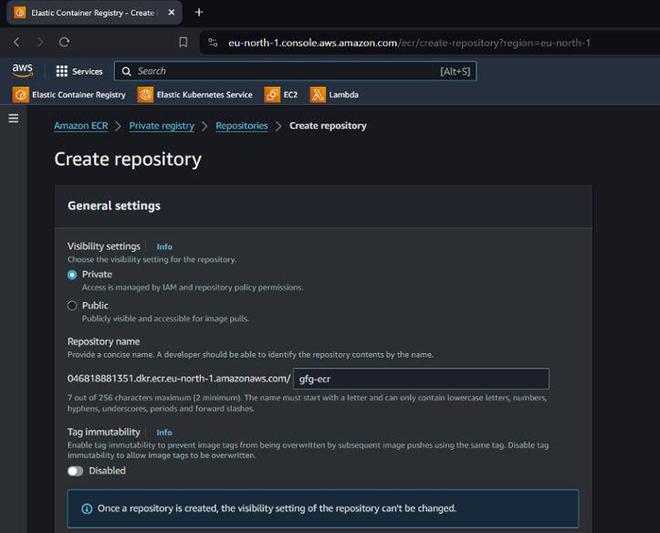Go to the Repositories breadcrumb
The height and width of the screenshot is (533, 660).
(242, 126)
